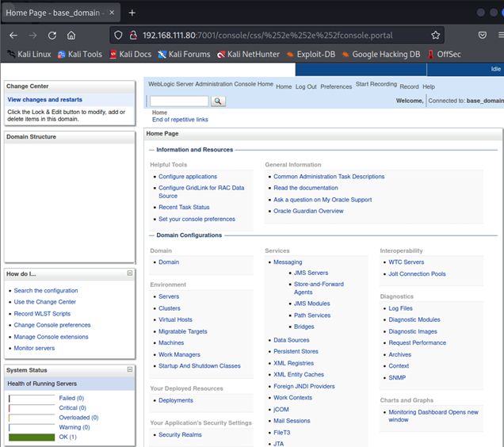504x447 pixels.
Task: Open Startup And Shutdown Classes link
Action: click(x=199, y=366)
